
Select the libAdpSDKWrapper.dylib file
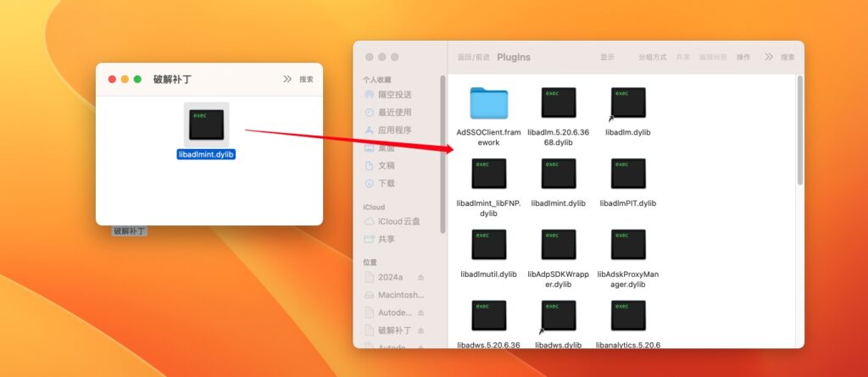click(559, 244)
